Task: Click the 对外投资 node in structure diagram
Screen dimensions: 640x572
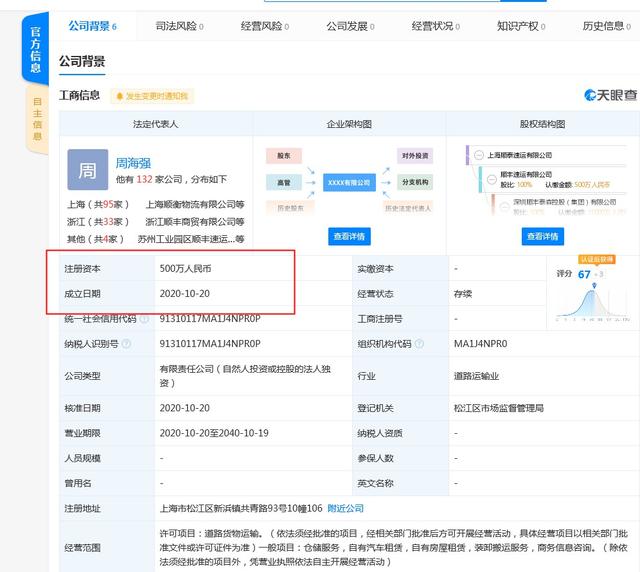Action: tap(414, 157)
